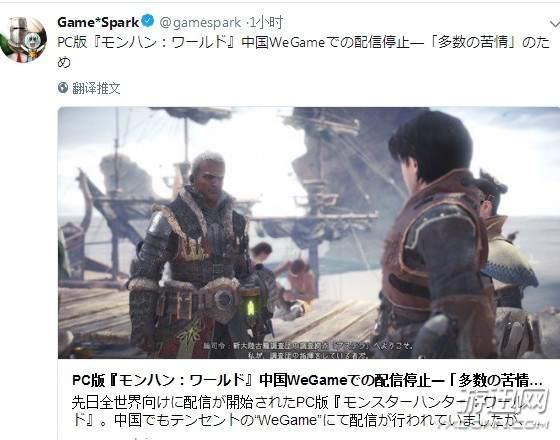Translate the tweet via 翻译推文
The image size is (560, 440).
click(96, 88)
